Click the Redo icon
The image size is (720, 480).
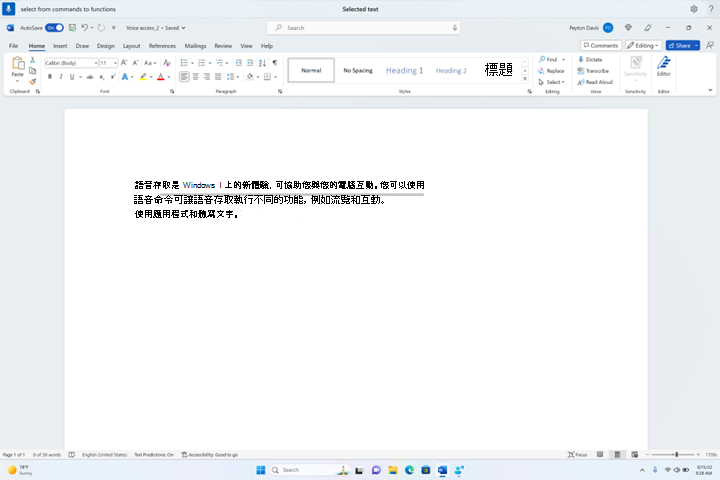[101, 28]
